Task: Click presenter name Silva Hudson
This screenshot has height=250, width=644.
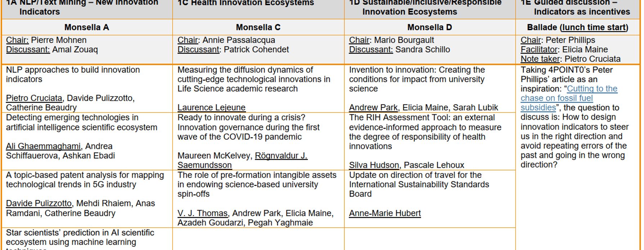Action: (x=374, y=165)
